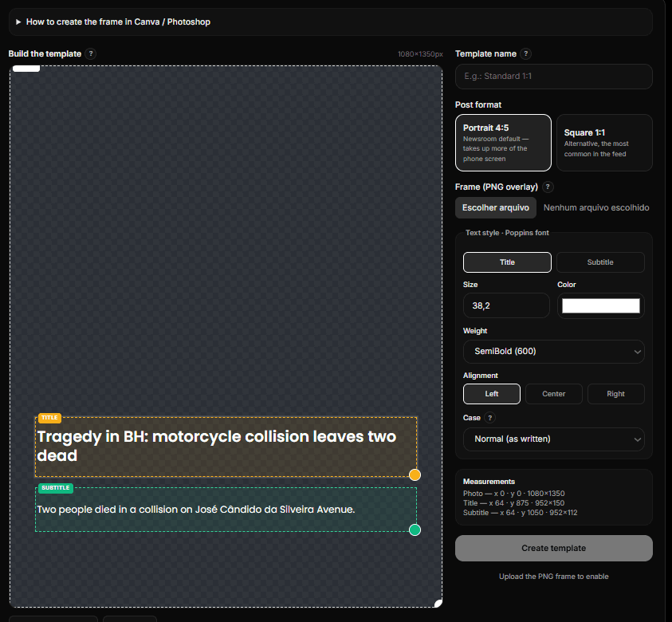Expand How to create the frame section
Viewport: 672px width, 622px height.
[x=331, y=22]
